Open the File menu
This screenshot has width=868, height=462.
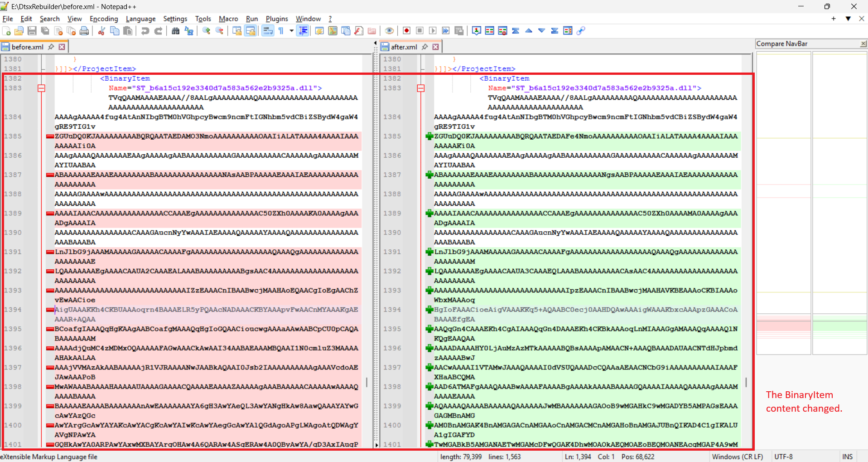(x=8, y=19)
